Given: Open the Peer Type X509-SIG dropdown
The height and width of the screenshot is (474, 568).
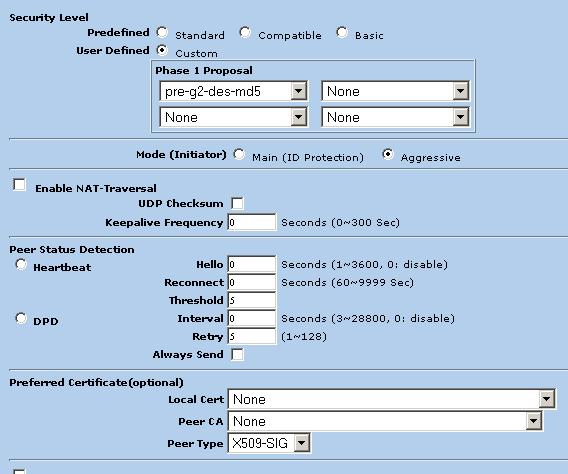Looking at the screenshot, I should point(269,443).
